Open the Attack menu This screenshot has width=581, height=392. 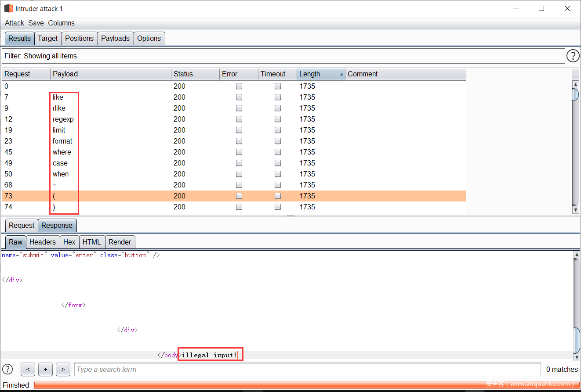15,23
